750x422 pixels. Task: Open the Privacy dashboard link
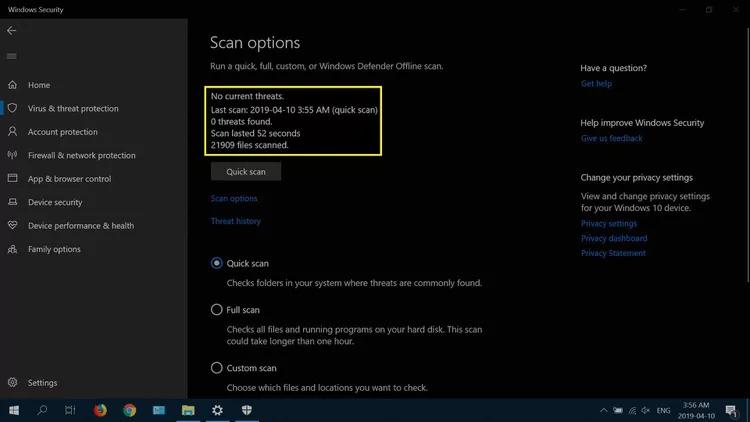click(614, 238)
